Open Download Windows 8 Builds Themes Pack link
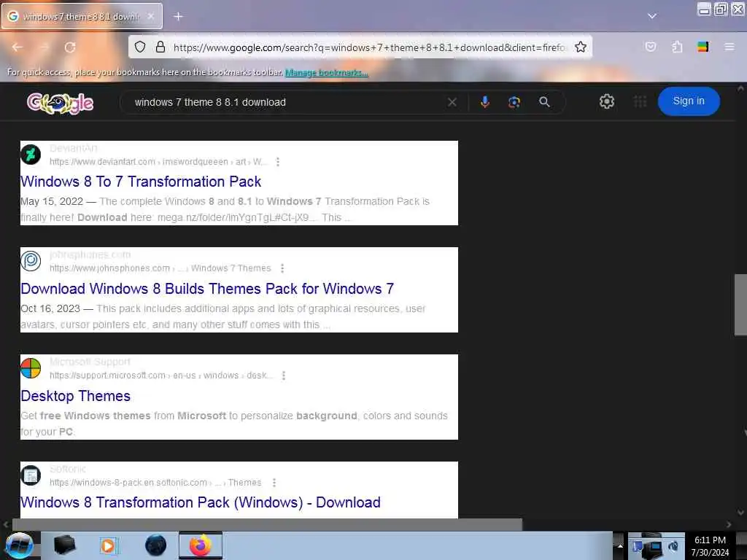This screenshot has width=747, height=560. 207,289
